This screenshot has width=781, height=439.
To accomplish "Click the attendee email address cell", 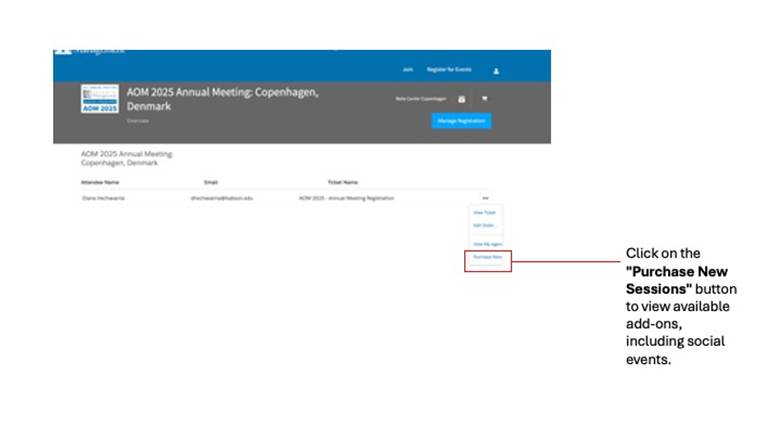I will tap(222, 198).
